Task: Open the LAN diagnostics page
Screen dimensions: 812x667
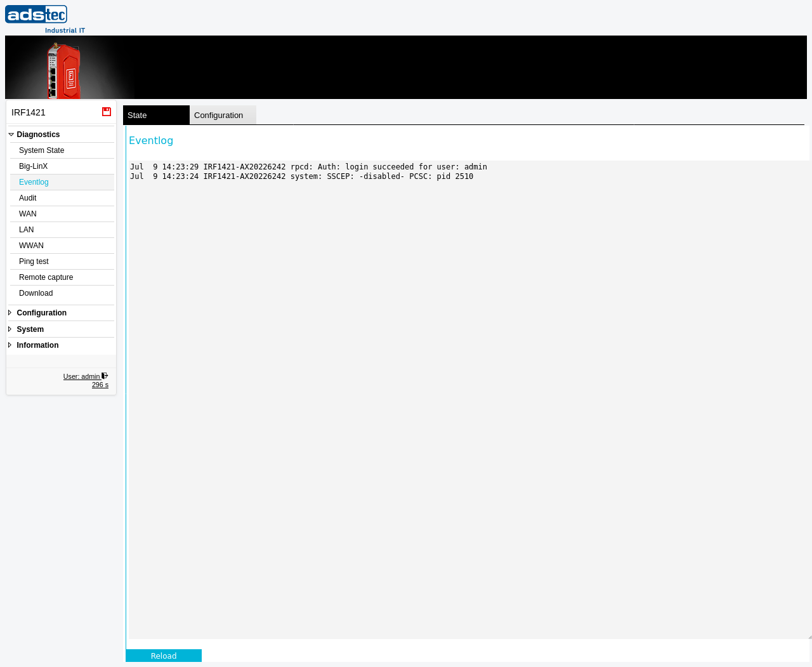Action: (62, 230)
